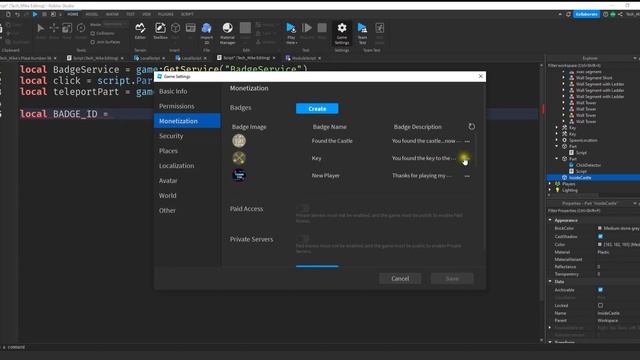
Task: Open the Terrain Editor tool
Action: pos(140,31)
